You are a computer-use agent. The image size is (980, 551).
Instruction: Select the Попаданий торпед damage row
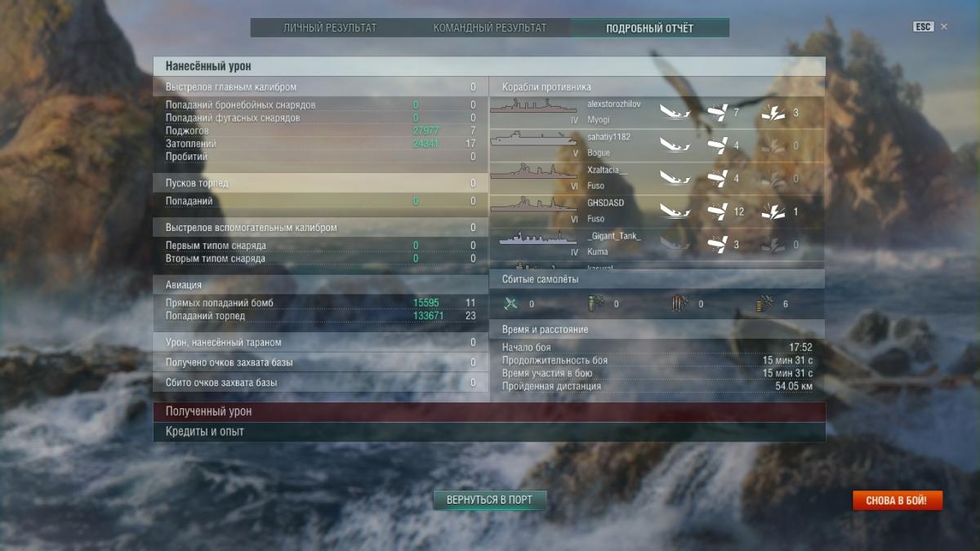click(x=321, y=316)
